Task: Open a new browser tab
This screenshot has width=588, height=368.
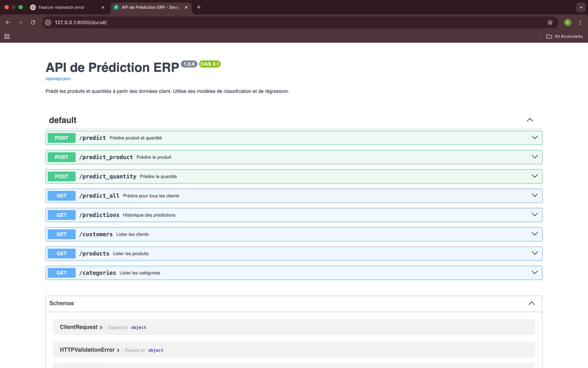Action: [199, 7]
